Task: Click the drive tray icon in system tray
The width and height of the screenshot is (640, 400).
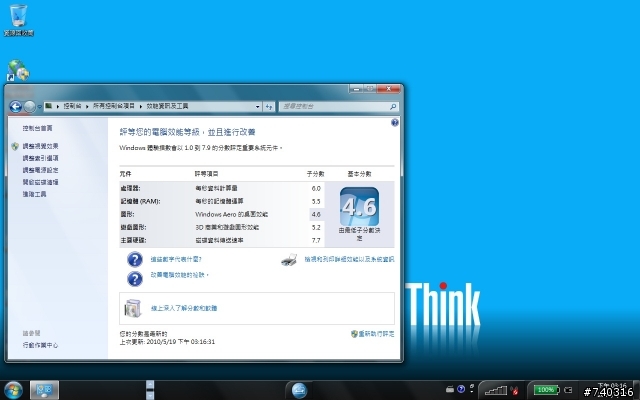Action: (450, 389)
